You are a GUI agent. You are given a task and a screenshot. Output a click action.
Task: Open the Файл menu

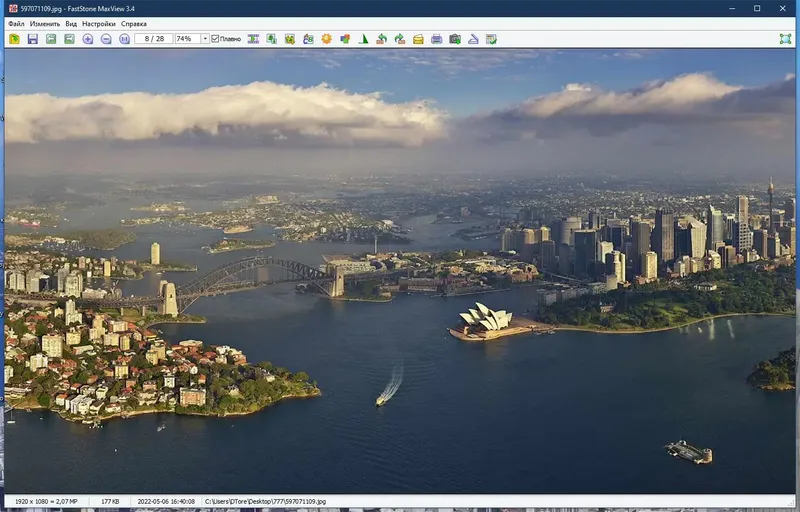(16, 23)
